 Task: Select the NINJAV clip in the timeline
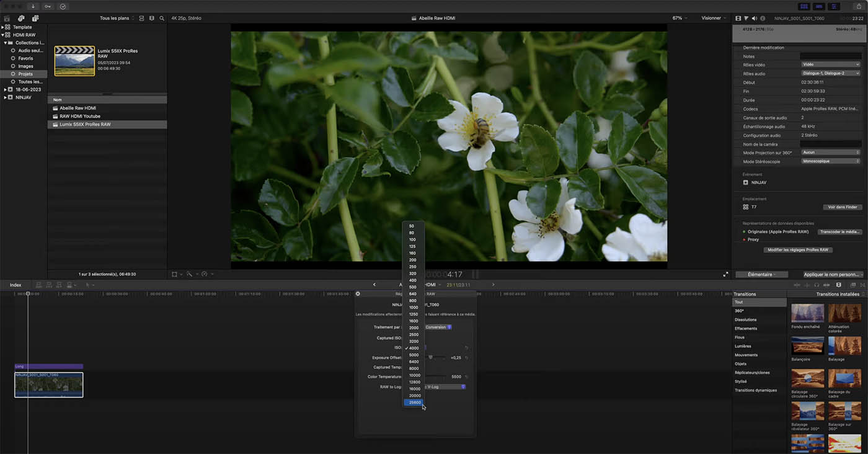coord(49,385)
